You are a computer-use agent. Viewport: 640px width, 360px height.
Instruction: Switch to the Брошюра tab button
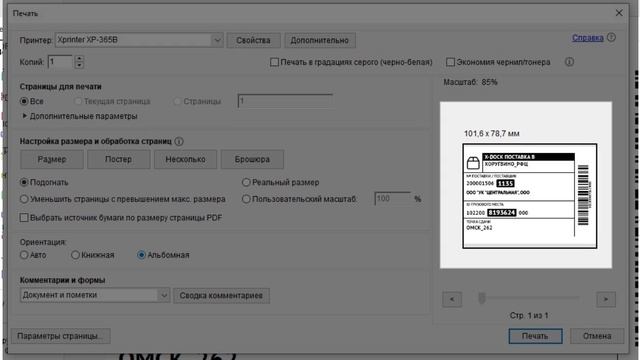click(252, 159)
